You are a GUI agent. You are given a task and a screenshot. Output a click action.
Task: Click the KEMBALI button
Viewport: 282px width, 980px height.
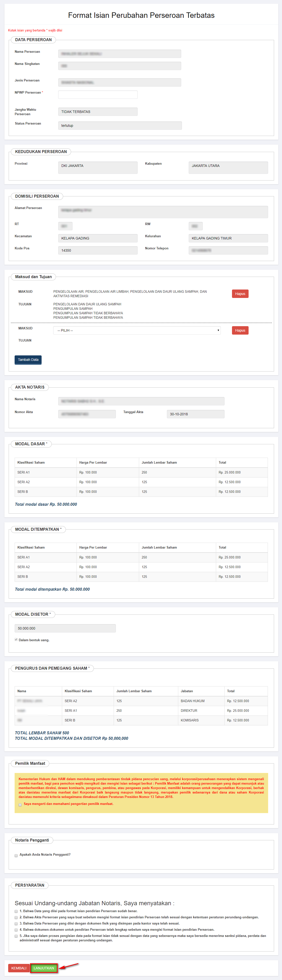click(x=19, y=968)
